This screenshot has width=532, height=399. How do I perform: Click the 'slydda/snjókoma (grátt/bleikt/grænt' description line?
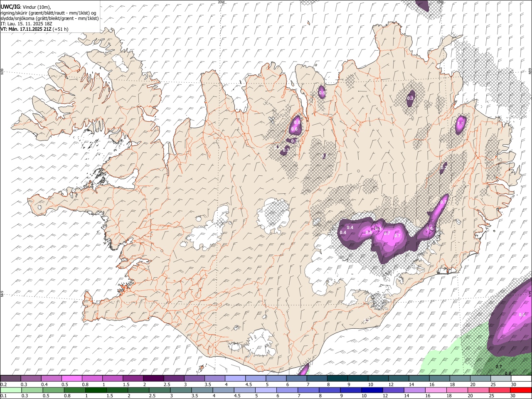(49, 18)
